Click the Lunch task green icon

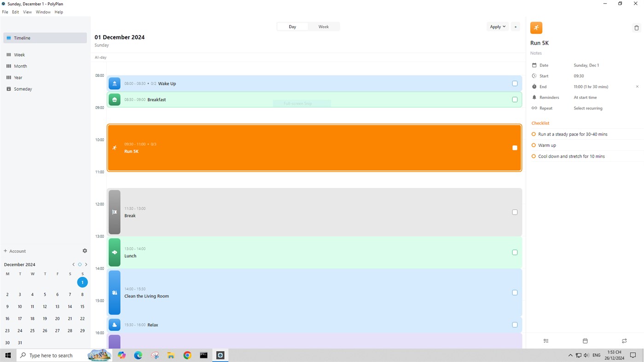pos(115,252)
